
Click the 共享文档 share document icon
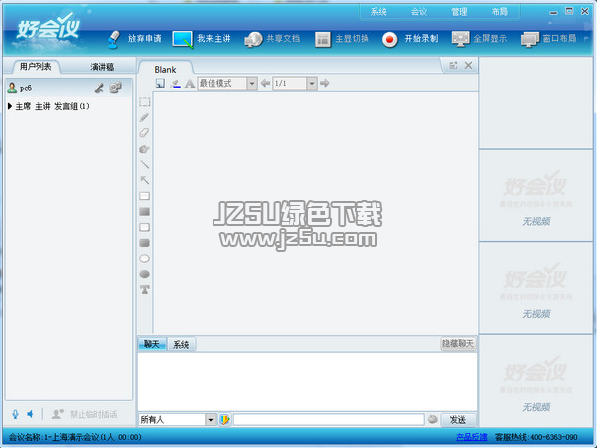253,39
